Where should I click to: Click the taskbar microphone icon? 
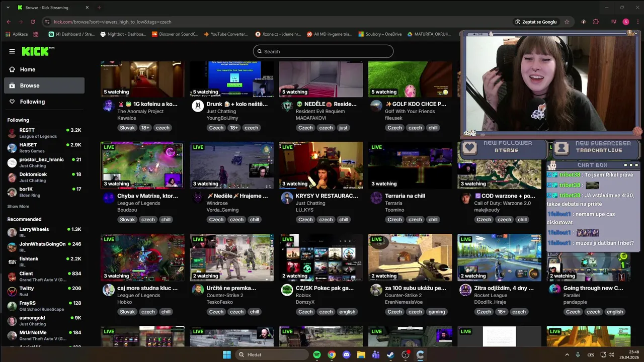click(x=578, y=354)
